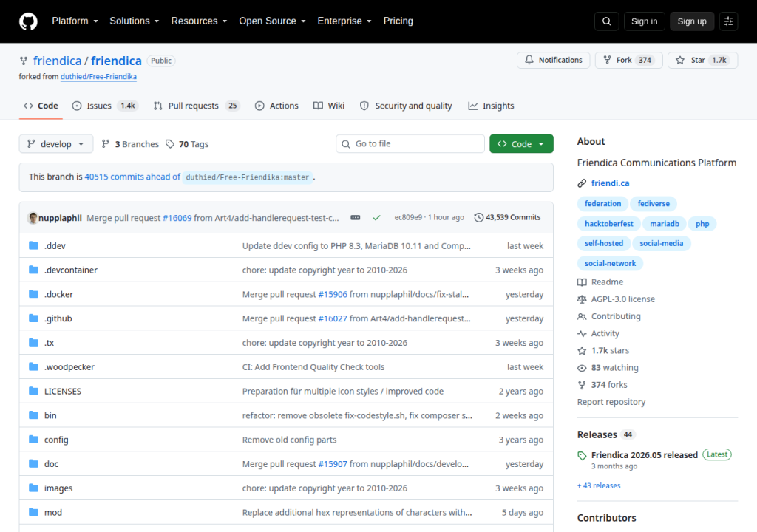Select the hacktoberfest topic tag

pyautogui.click(x=609, y=224)
